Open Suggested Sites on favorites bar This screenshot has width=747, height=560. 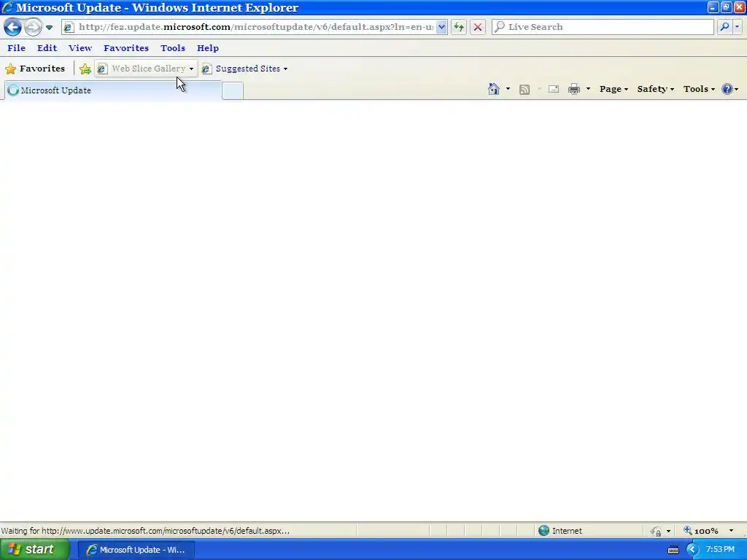[245, 69]
